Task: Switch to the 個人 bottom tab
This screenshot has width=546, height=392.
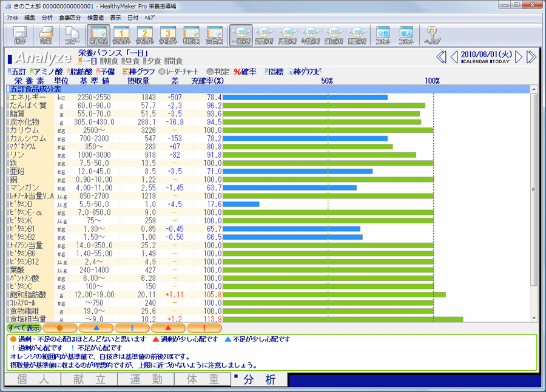Action: tap(33, 379)
